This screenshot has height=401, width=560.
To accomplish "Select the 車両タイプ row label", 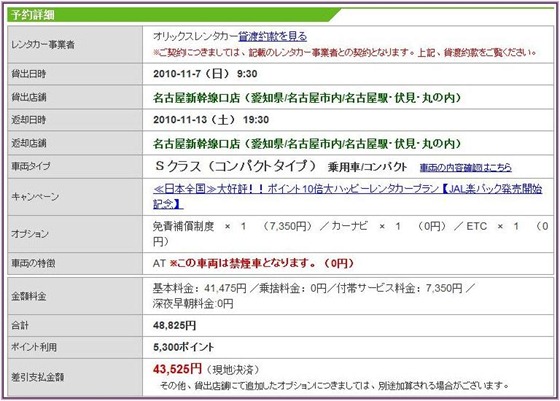I will [x=31, y=166].
